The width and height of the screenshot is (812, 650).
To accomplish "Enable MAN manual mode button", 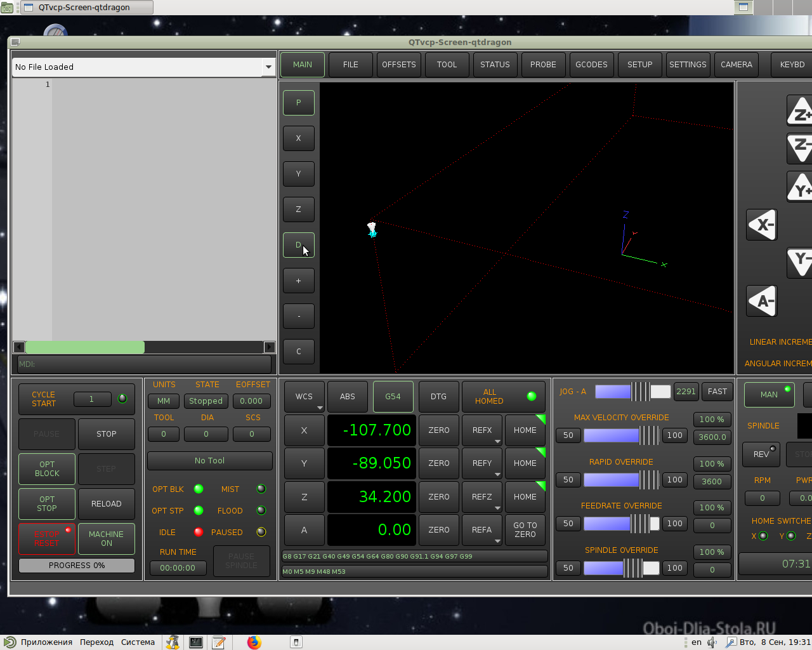I will (769, 395).
